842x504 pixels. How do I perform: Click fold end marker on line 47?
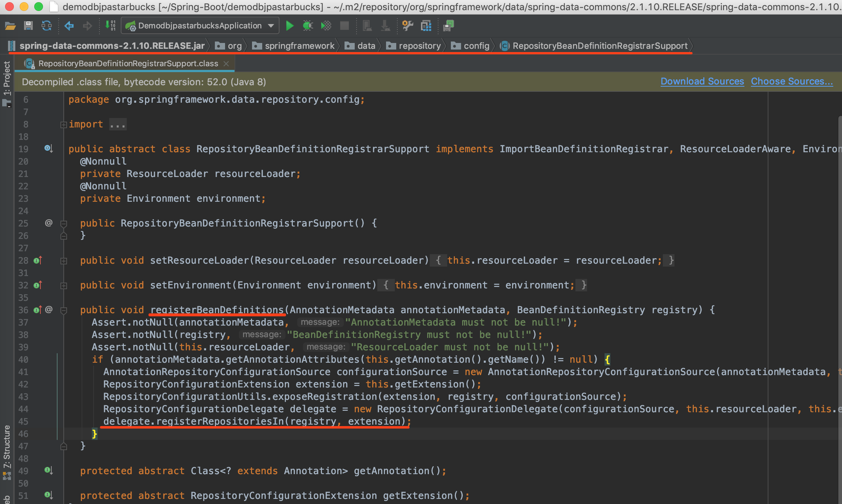(63, 446)
